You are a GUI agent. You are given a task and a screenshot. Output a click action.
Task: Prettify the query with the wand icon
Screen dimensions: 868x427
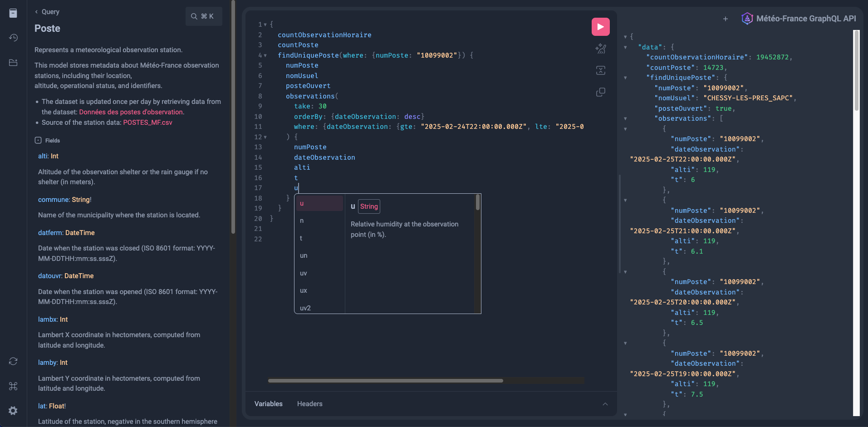[x=600, y=49]
